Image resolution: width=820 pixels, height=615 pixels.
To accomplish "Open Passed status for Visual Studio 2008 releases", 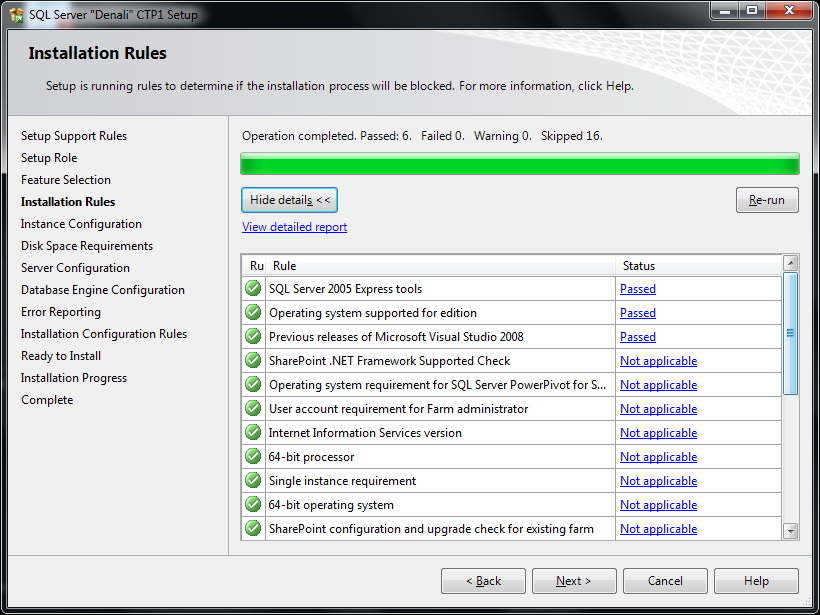I will (637, 337).
